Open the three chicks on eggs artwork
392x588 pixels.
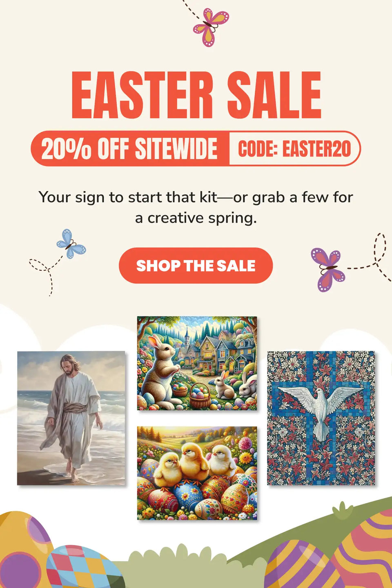[x=197, y=473]
